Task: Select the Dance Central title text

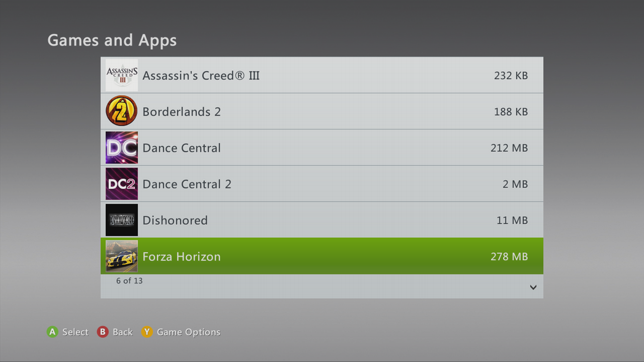Action: click(182, 148)
